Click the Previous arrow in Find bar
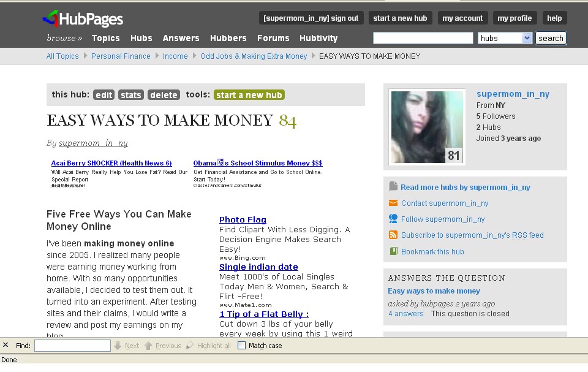 tap(148, 346)
